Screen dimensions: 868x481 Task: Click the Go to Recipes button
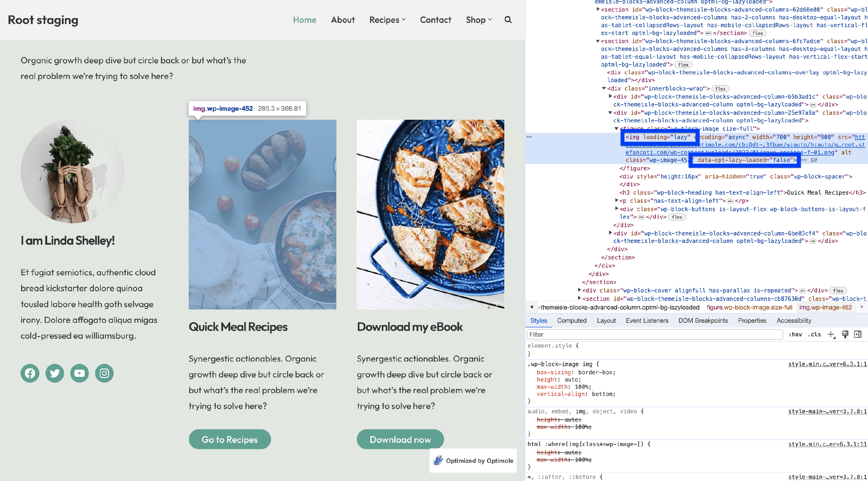click(x=229, y=440)
